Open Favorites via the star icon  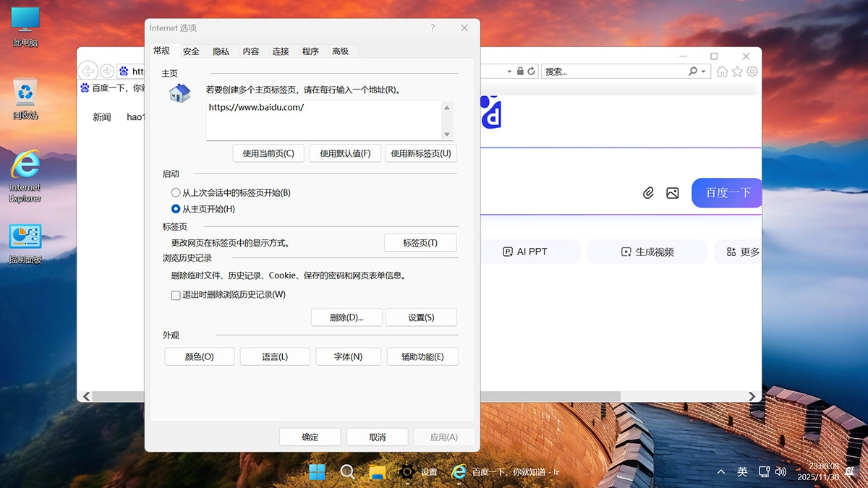(736, 71)
